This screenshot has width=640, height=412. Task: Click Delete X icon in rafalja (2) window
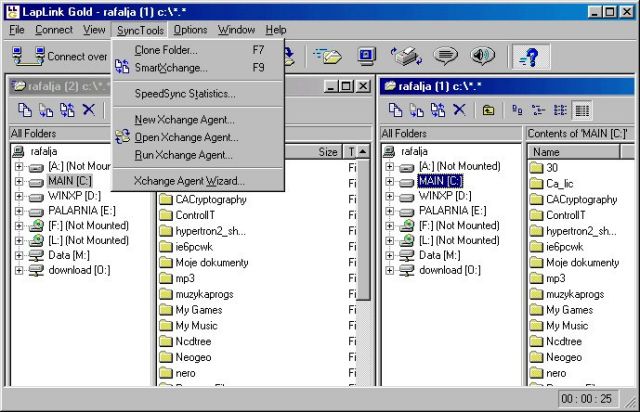tap(89, 110)
